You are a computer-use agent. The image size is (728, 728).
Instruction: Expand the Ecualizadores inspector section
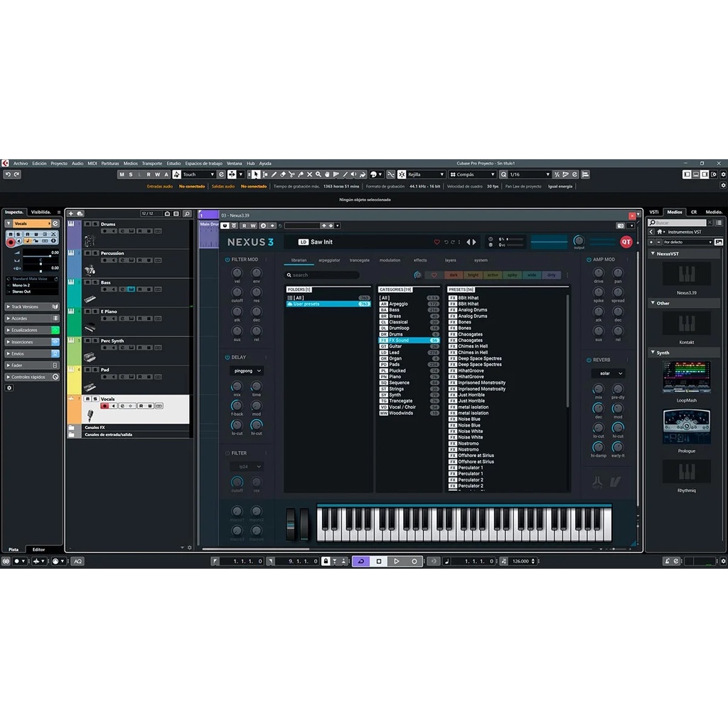(31, 330)
